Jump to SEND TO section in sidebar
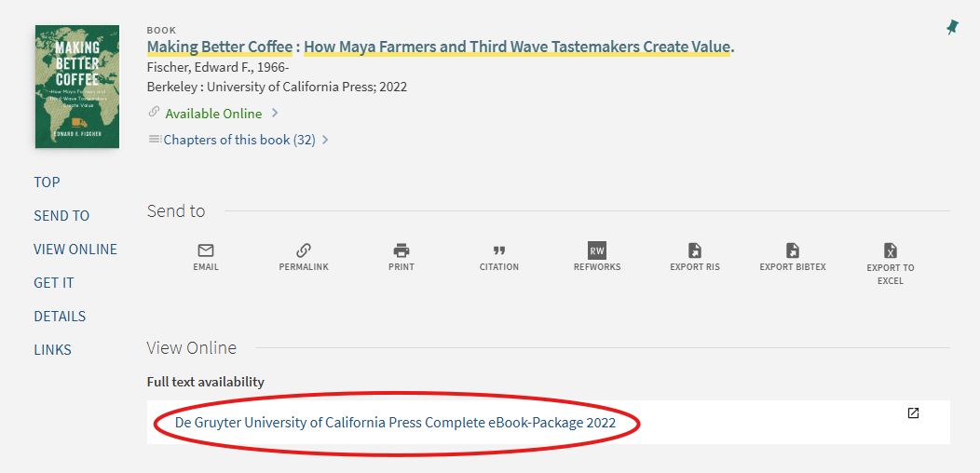 [61, 216]
